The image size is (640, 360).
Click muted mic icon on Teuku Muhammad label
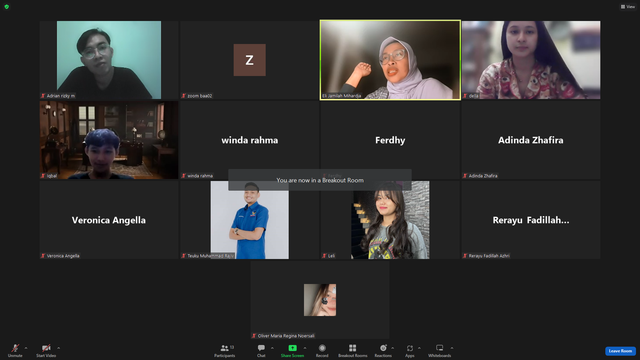[x=184, y=256]
